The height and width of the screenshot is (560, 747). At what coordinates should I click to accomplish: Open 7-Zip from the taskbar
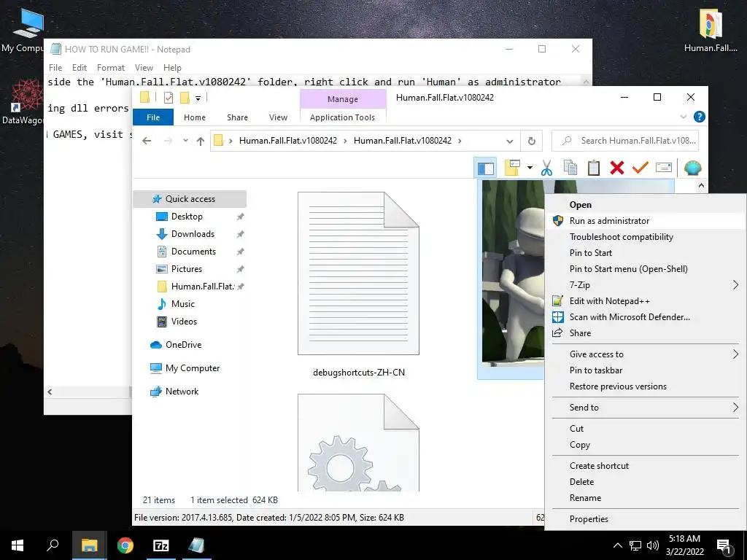pos(161,545)
